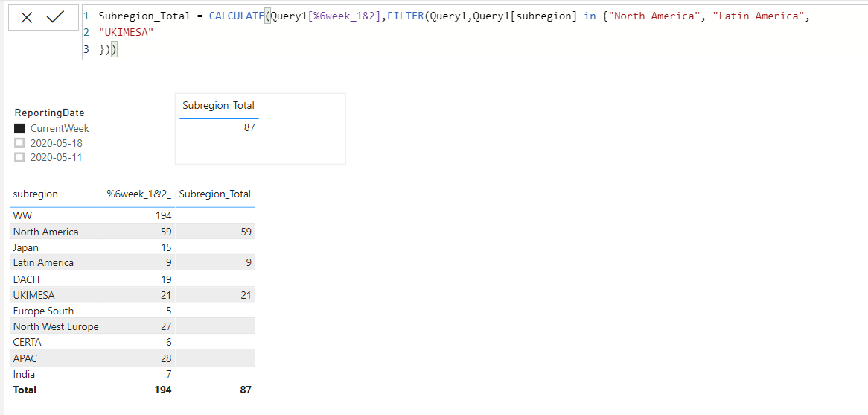Click Latin America's Subregion_Total value 9
Image resolution: width=868 pixels, height=415 pixels.
coord(249,262)
